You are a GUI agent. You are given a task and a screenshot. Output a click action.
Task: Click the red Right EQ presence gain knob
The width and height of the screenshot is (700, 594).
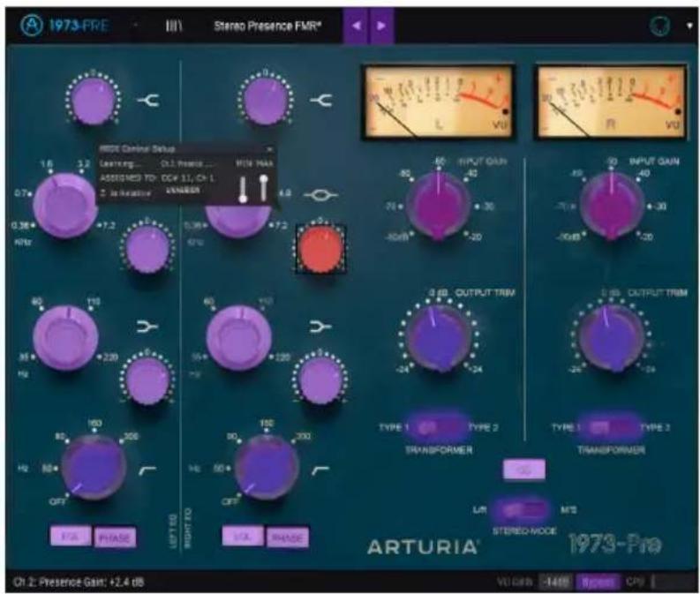click(320, 248)
